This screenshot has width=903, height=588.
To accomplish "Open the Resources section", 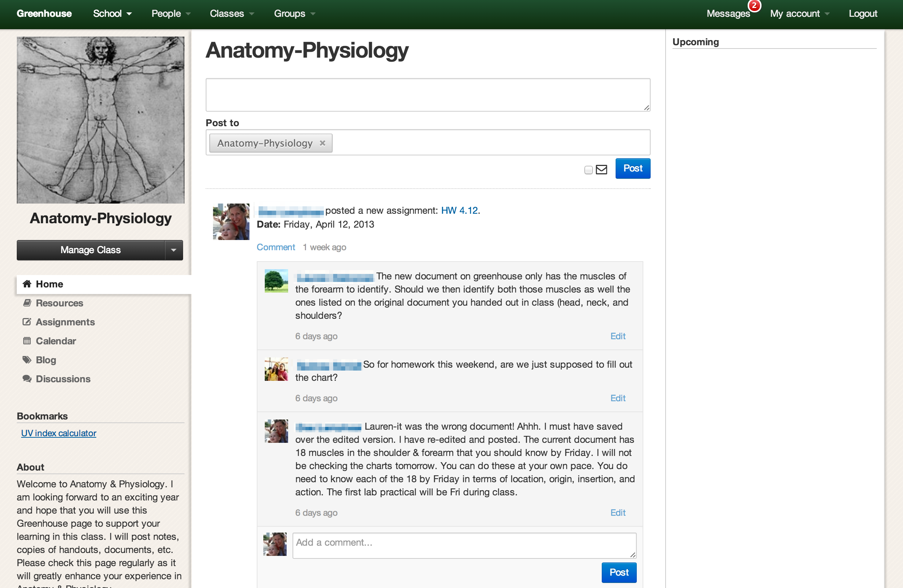I will point(59,303).
